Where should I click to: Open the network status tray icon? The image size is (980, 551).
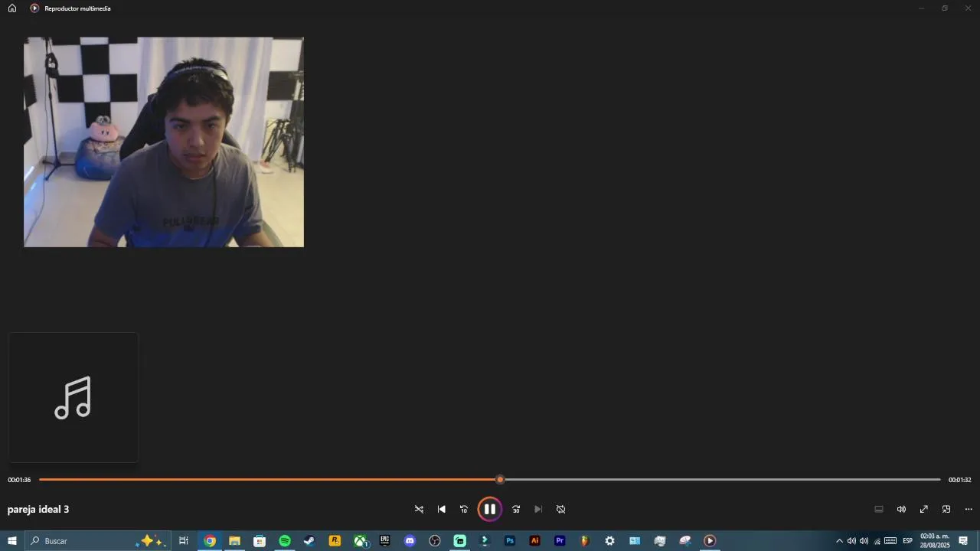coord(877,541)
